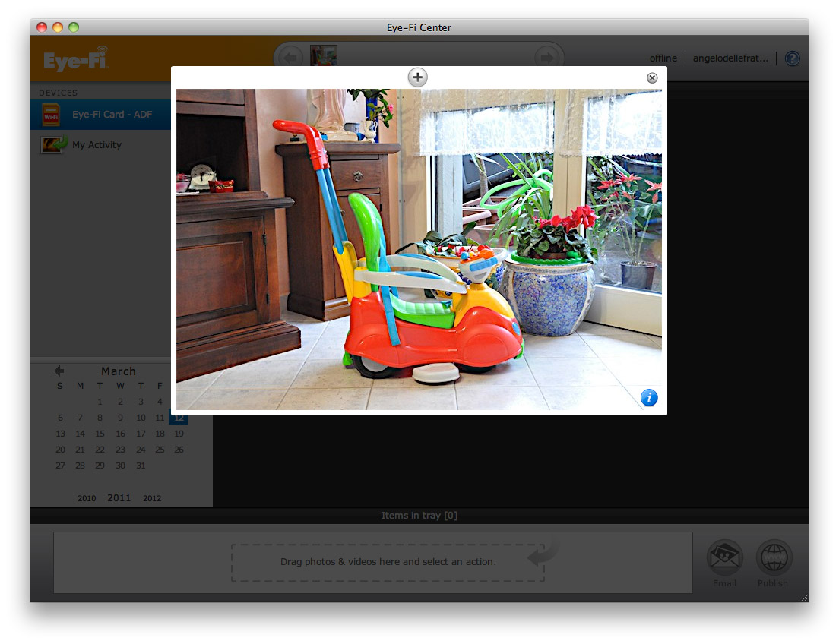This screenshot has width=839, height=644.
Task: Click the account name angelodellefrat...
Action: pyautogui.click(x=730, y=58)
